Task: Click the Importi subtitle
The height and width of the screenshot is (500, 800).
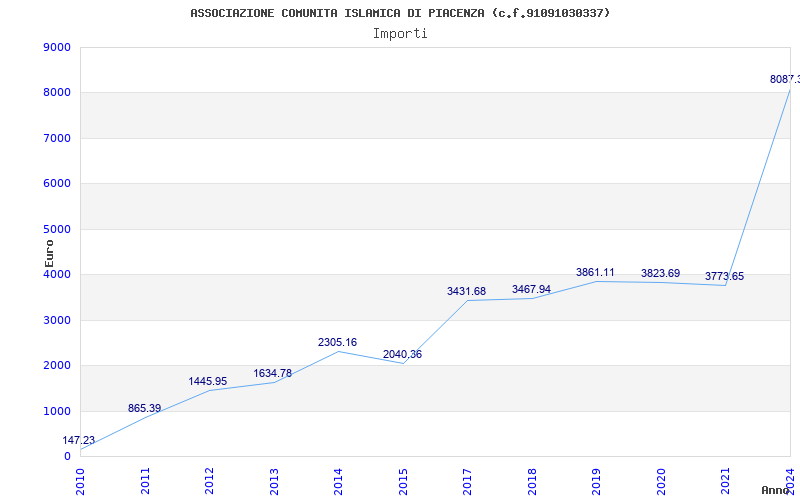Action: point(400,34)
